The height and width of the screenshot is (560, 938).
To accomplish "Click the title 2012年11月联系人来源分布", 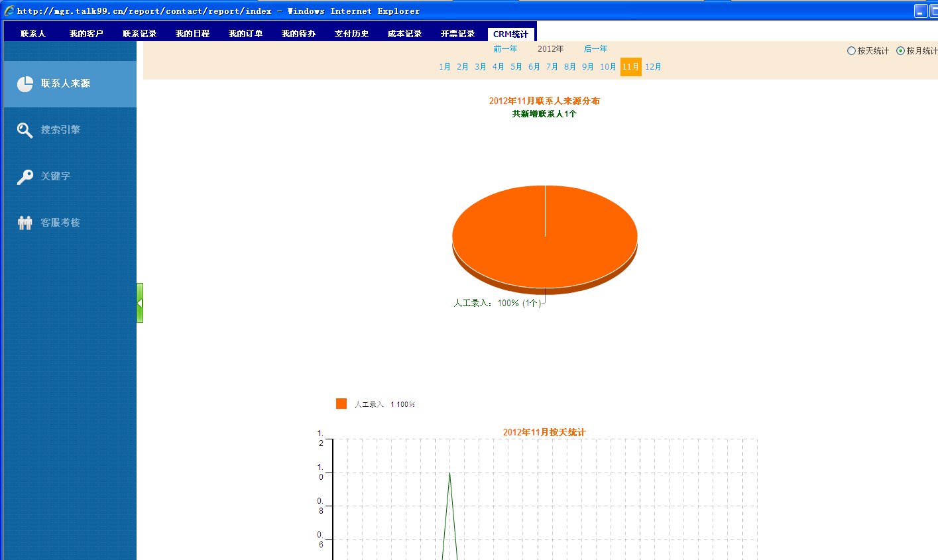I will tap(544, 101).
